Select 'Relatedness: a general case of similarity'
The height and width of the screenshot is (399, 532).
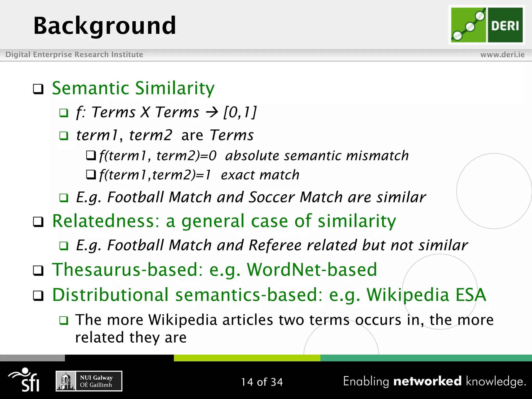tap(224, 221)
